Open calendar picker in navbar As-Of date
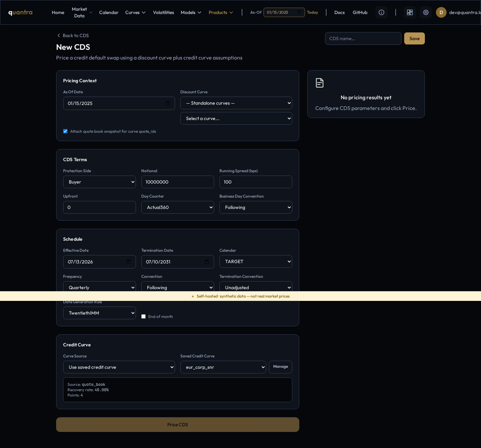This screenshot has height=448, width=481. (299, 12)
